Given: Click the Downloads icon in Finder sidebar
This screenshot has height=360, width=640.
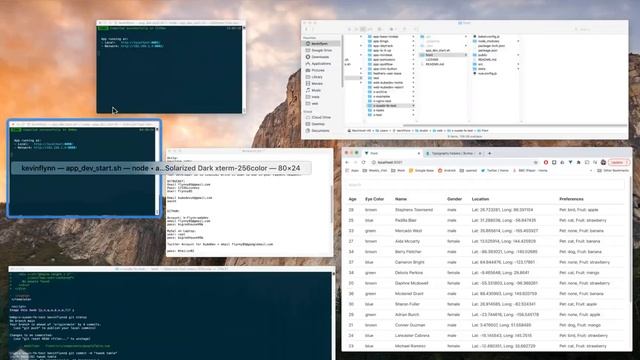Looking at the screenshot, I should pos(308,57).
